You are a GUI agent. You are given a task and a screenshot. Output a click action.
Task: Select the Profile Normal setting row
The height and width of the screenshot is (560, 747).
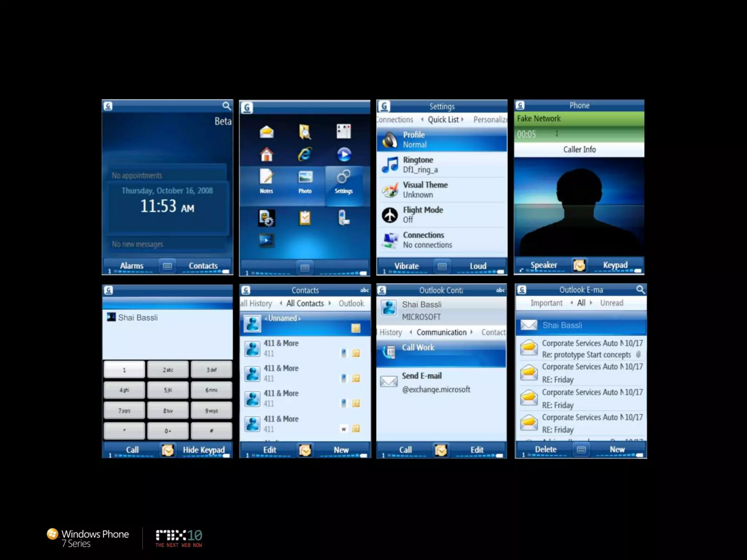click(441, 140)
